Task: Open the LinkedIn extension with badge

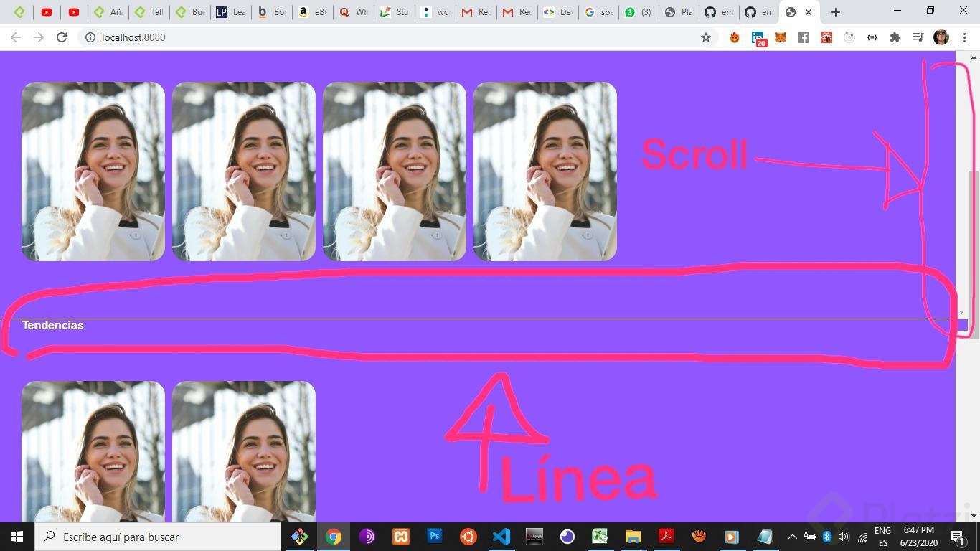Action: (x=758, y=38)
